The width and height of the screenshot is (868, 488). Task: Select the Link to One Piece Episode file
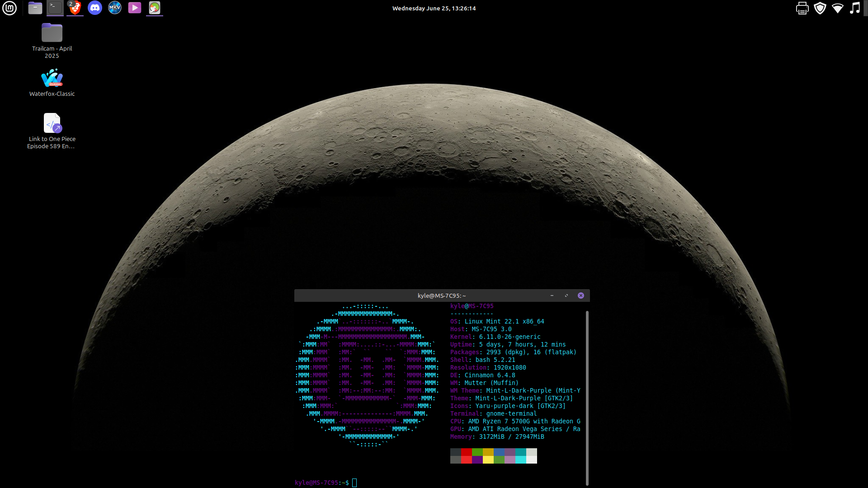52,131
